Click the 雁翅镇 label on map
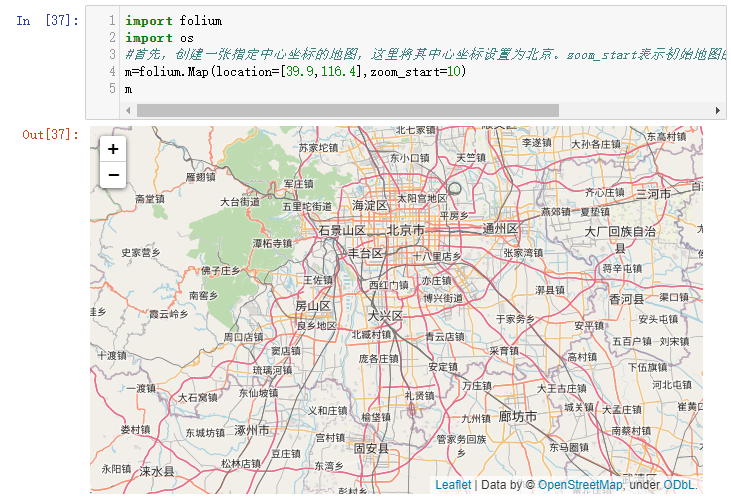Screen dimensions: 731x502 [x=200, y=177]
